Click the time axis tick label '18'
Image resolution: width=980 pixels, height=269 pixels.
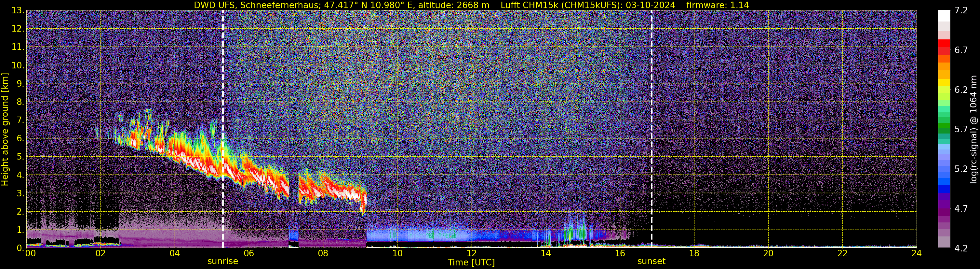click(694, 253)
